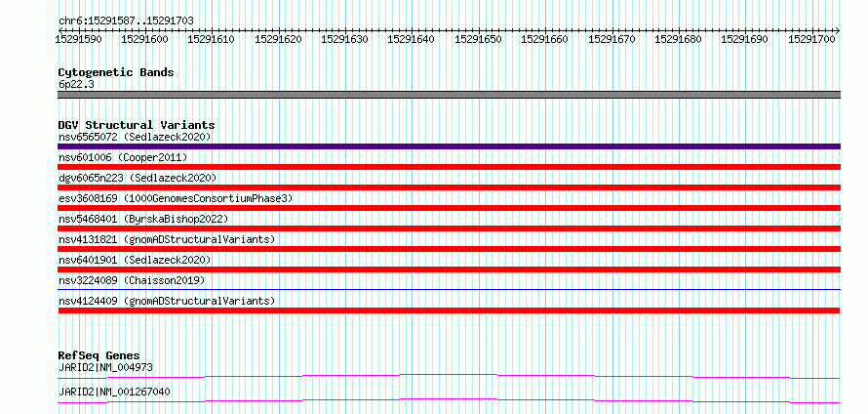
Task: Open variant nsv4124409 (gnomADStructuralVariants) label
Action: pyautogui.click(x=167, y=301)
